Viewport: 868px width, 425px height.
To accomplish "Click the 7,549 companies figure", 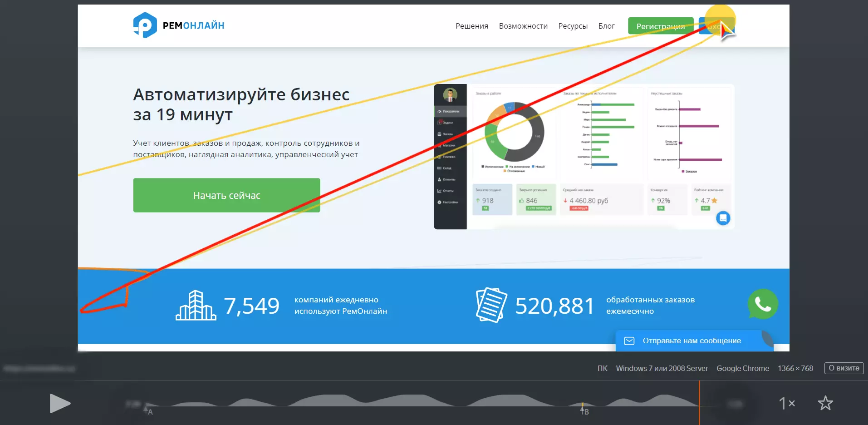I will click(252, 306).
